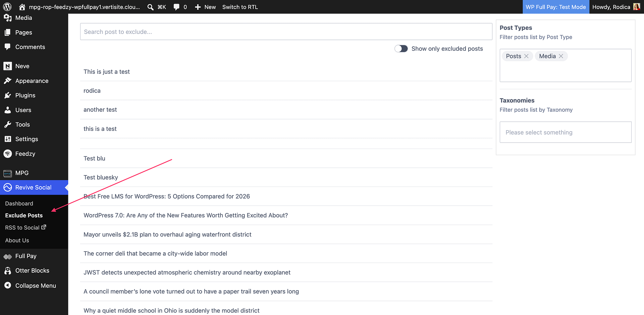Image resolution: width=644 pixels, height=315 pixels.
Task: Click the Collapse Menu arrow icon
Action: point(8,285)
